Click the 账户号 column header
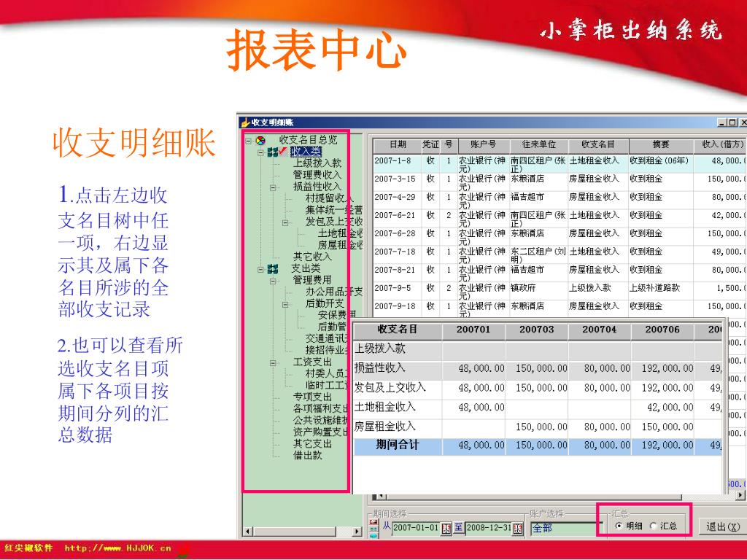 (483, 145)
